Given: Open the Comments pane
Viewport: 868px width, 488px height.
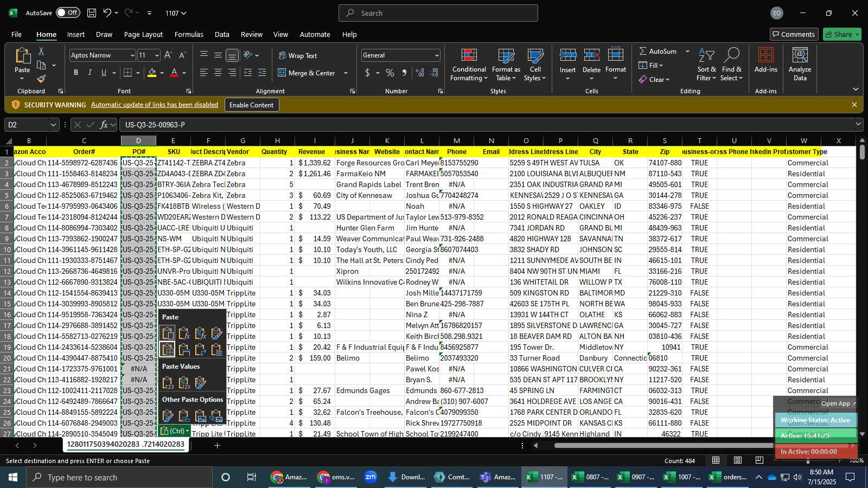Looking at the screenshot, I should 794,34.
